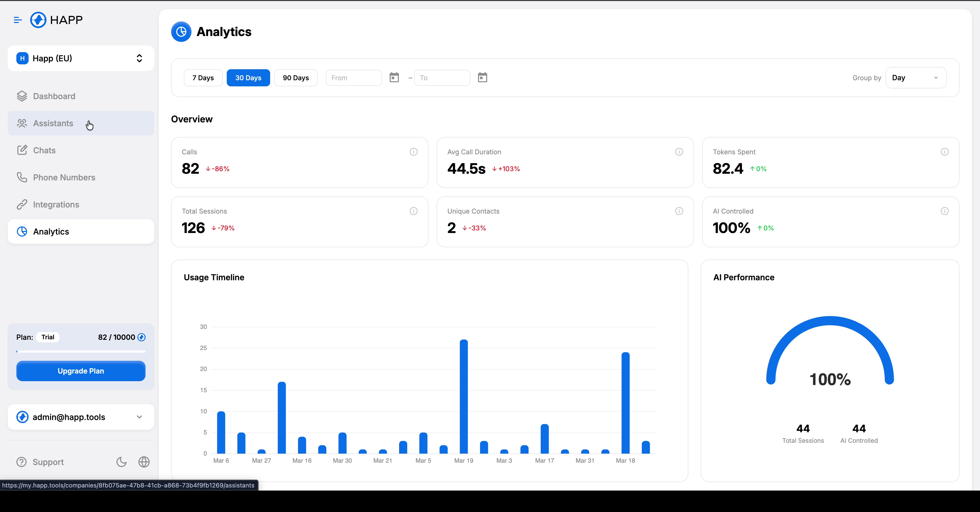Switch to the 7 Days range
Viewport: 980px width, 512px height.
coord(203,78)
